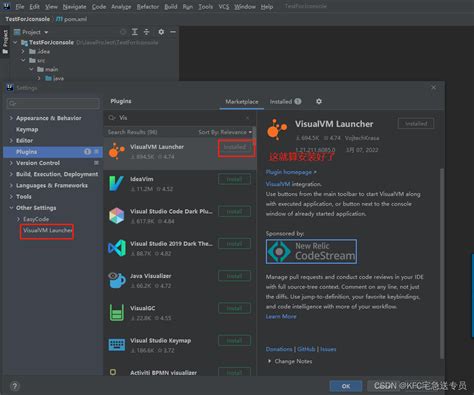This screenshot has height=395, width=474.
Task: Select VisualVM Launcher under Other Settings
Action: [x=47, y=230]
